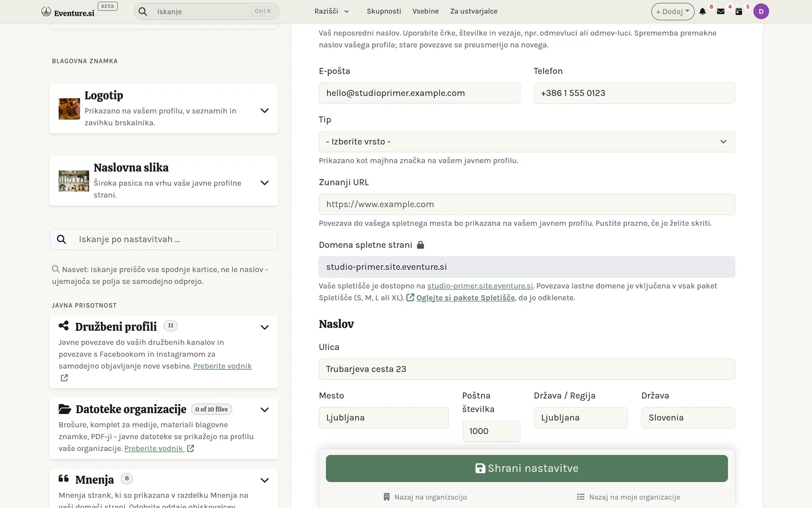Open the notifications bell icon
This screenshot has width=812, height=508.
tap(703, 11)
